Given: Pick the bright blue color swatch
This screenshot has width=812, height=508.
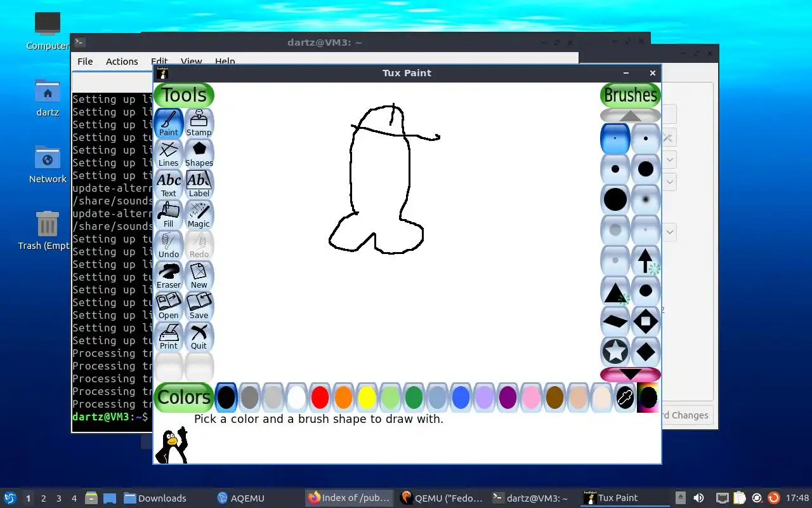Looking at the screenshot, I should pyautogui.click(x=461, y=398).
